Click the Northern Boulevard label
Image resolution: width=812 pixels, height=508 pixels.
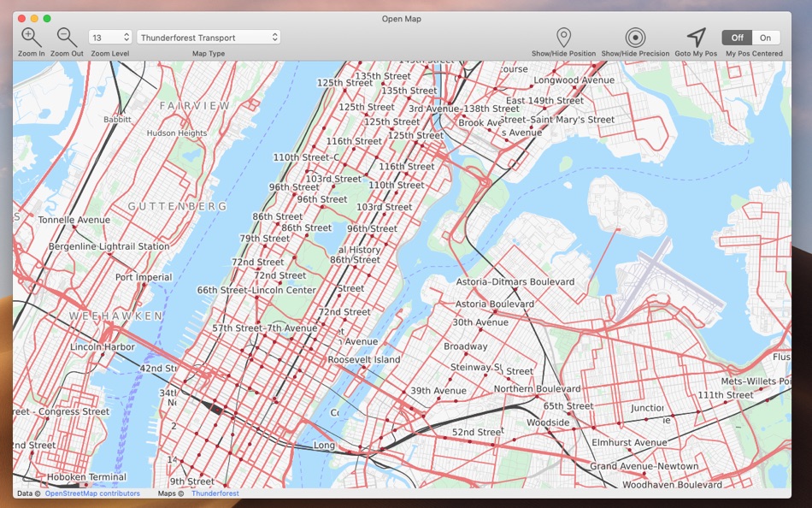click(x=537, y=389)
